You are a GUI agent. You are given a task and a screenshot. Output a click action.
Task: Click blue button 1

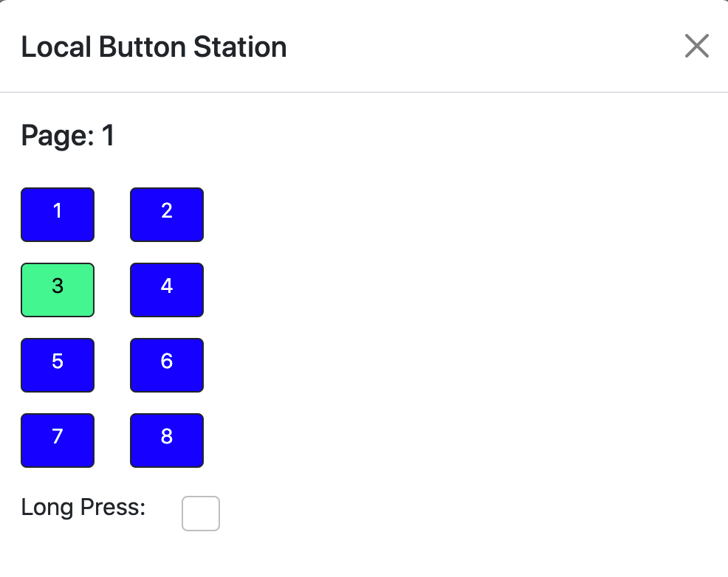click(x=58, y=215)
